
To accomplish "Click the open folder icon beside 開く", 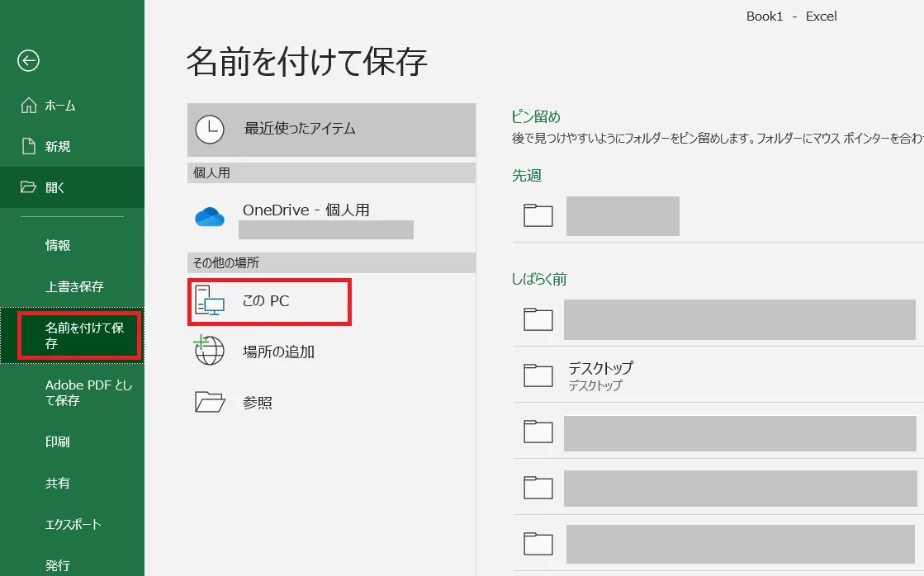I will coord(28,187).
